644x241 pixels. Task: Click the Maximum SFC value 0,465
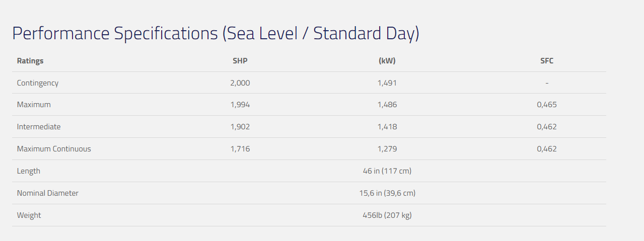(x=547, y=105)
